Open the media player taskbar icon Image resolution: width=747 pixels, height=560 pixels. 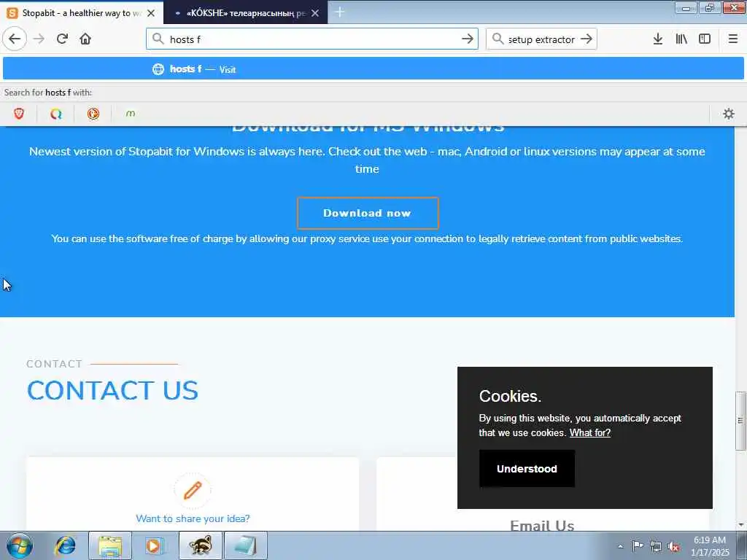154,546
